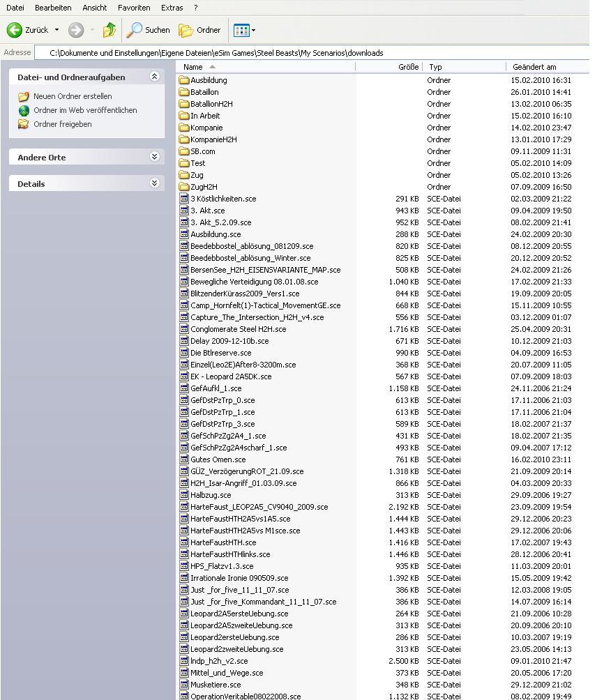Viewport: 611px width, 700px height.
Task: Sort by Geändert am column header
Action: coord(534,67)
